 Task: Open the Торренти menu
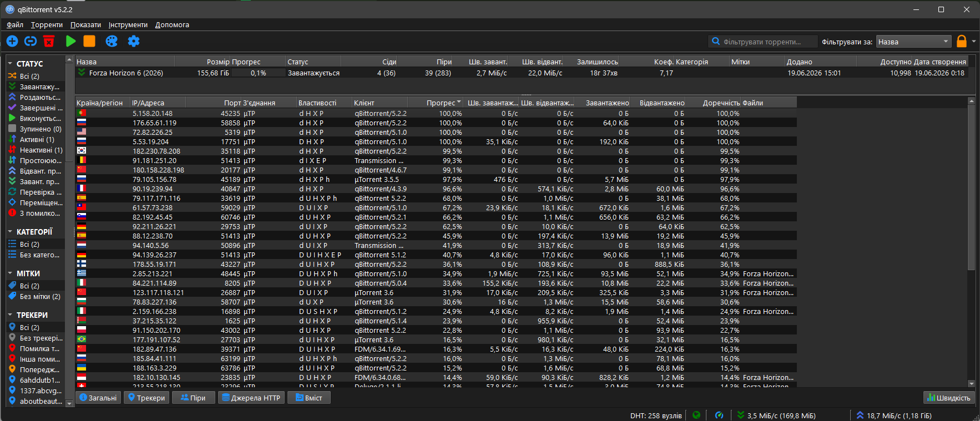click(x=47, y=24)
